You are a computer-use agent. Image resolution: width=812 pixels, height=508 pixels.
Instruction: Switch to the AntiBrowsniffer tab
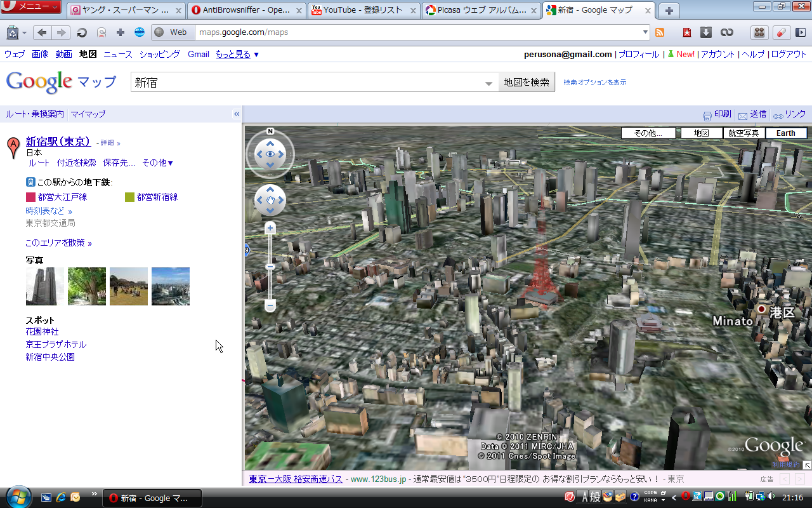click(246, 10)
